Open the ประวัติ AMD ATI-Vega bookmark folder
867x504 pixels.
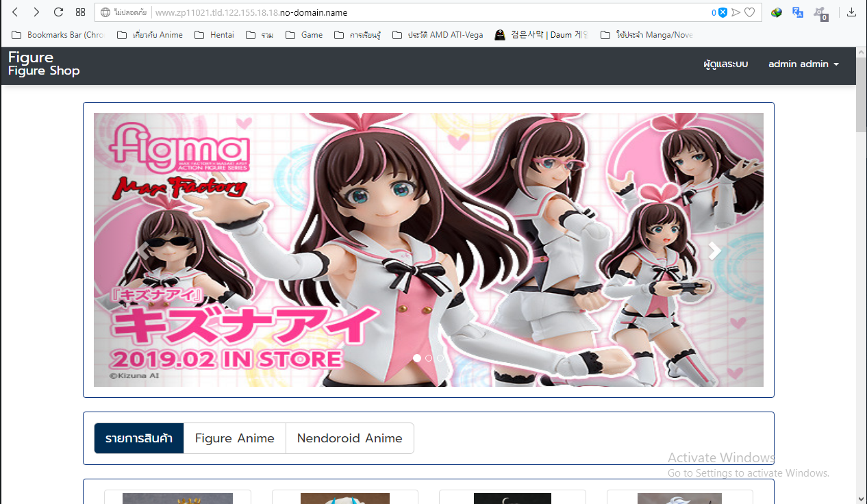pos(438,35)
